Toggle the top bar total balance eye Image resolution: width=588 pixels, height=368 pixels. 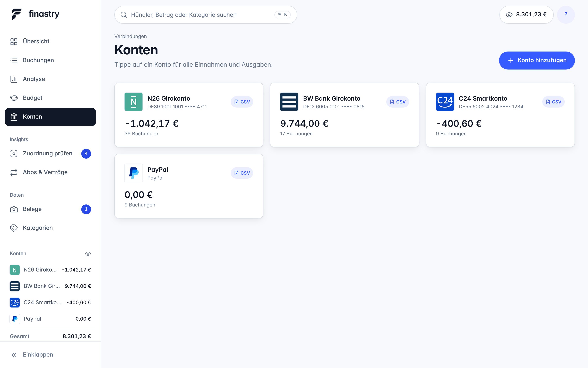pos(509,15)
